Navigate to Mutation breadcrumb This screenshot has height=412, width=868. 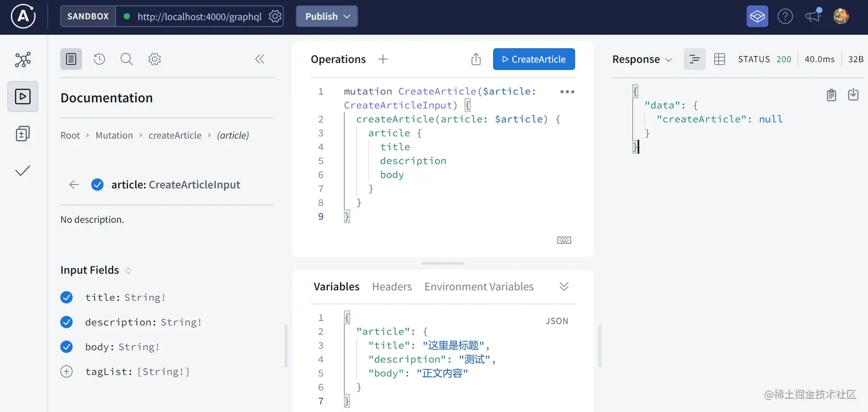tap(114, 135)
